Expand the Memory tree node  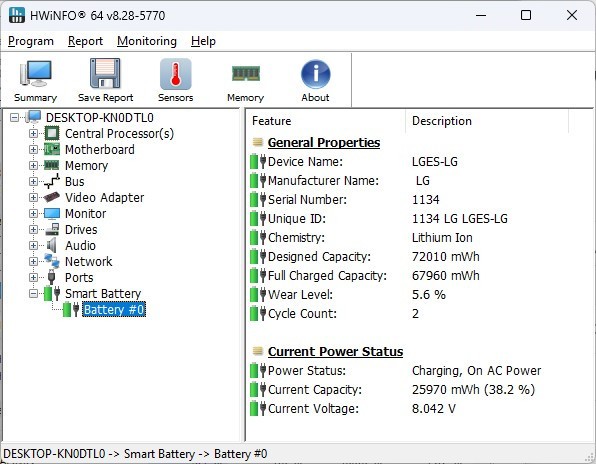tap(33, 165)
